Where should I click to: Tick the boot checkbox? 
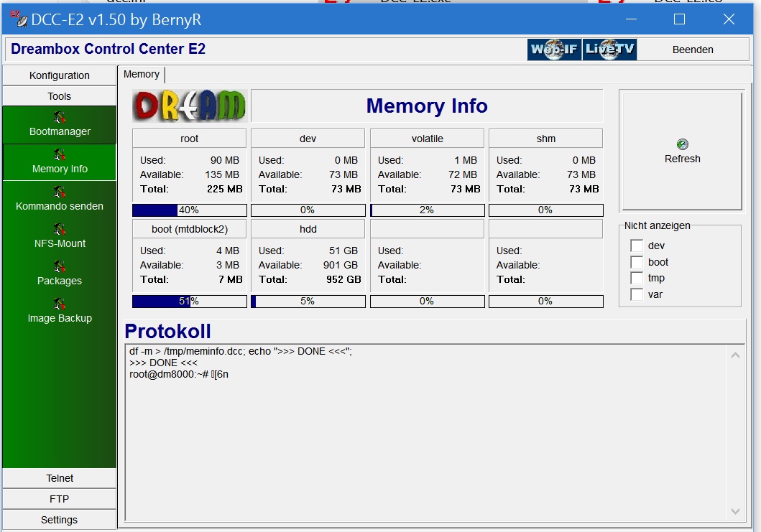637,262
